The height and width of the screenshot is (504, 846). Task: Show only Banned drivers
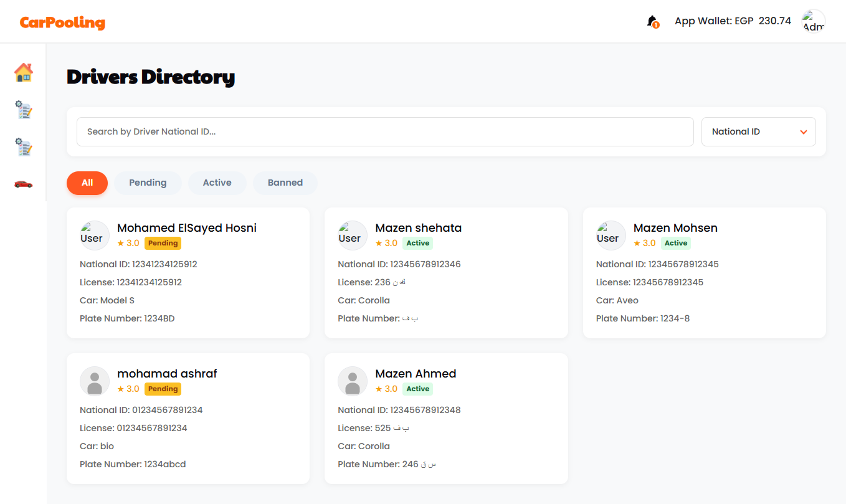coord(285,183)
